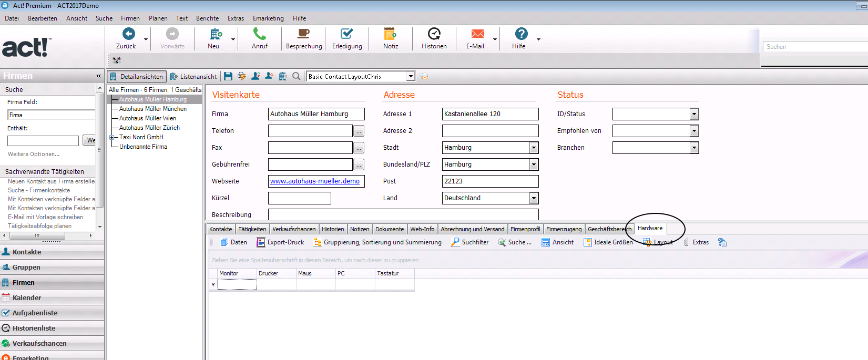
Task: Switch to the Kontakte tab
Action: click(220, 229)
